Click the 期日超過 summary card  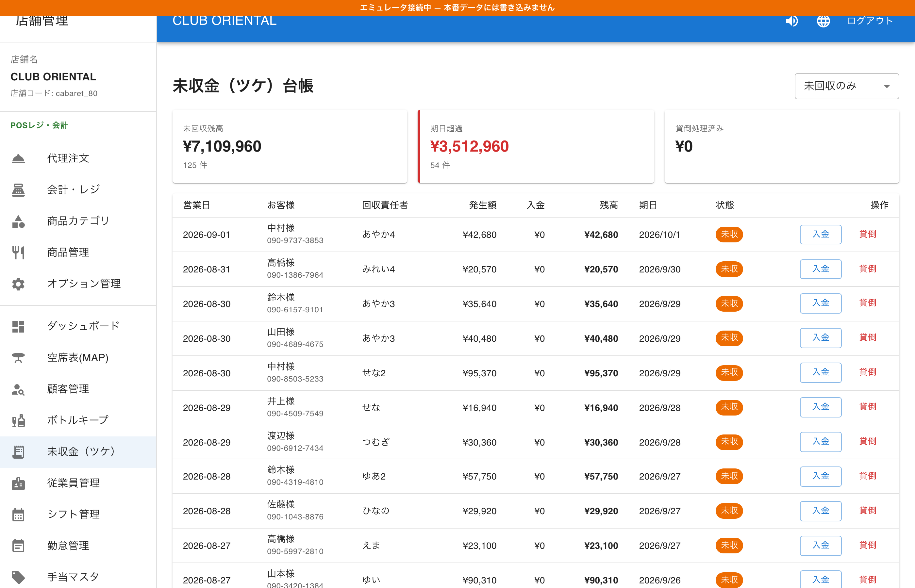536,146
